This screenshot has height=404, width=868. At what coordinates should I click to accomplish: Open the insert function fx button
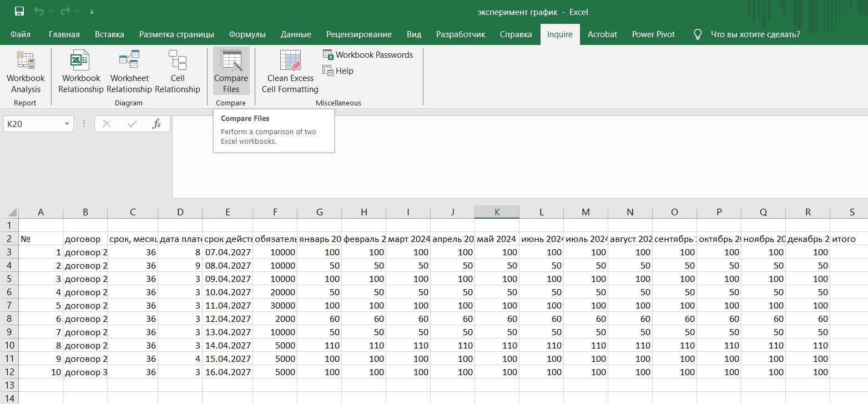tap(157, 124)
